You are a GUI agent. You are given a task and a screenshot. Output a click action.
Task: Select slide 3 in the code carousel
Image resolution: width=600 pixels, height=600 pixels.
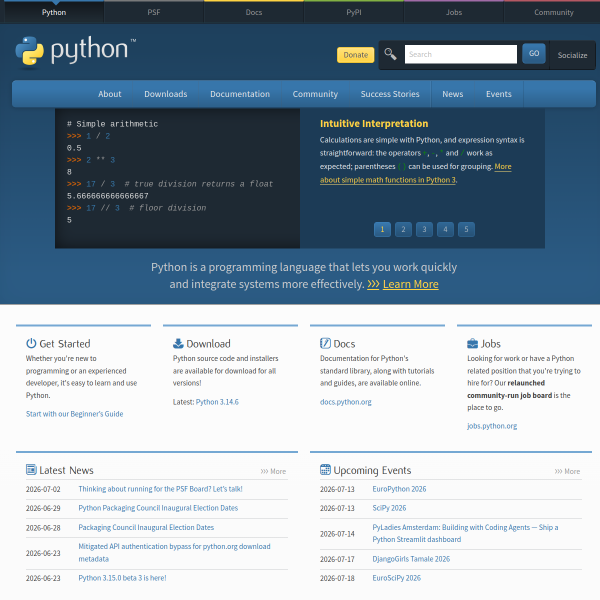[424, 229]
